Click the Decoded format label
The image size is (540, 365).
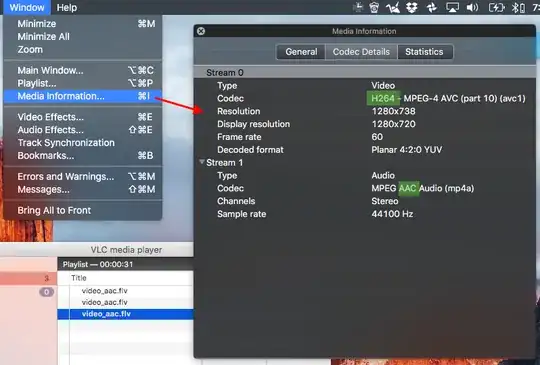(250, 150)
